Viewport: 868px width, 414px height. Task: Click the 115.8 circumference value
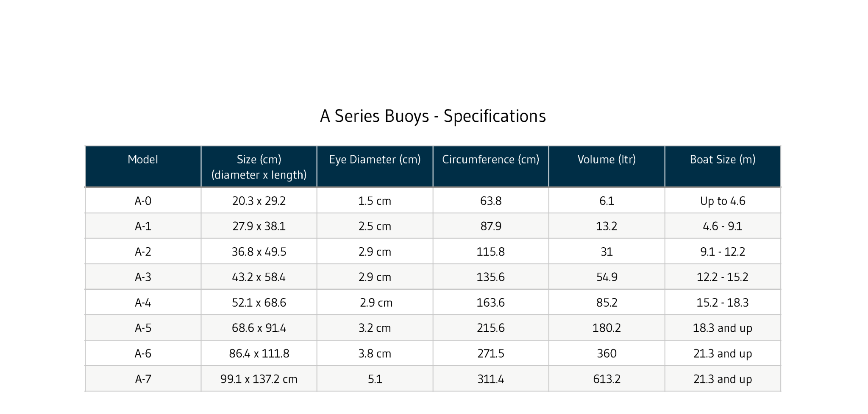tap(490, 252)
